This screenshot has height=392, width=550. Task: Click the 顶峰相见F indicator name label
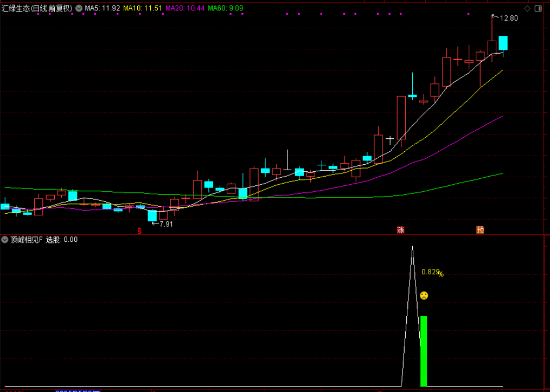27,240
